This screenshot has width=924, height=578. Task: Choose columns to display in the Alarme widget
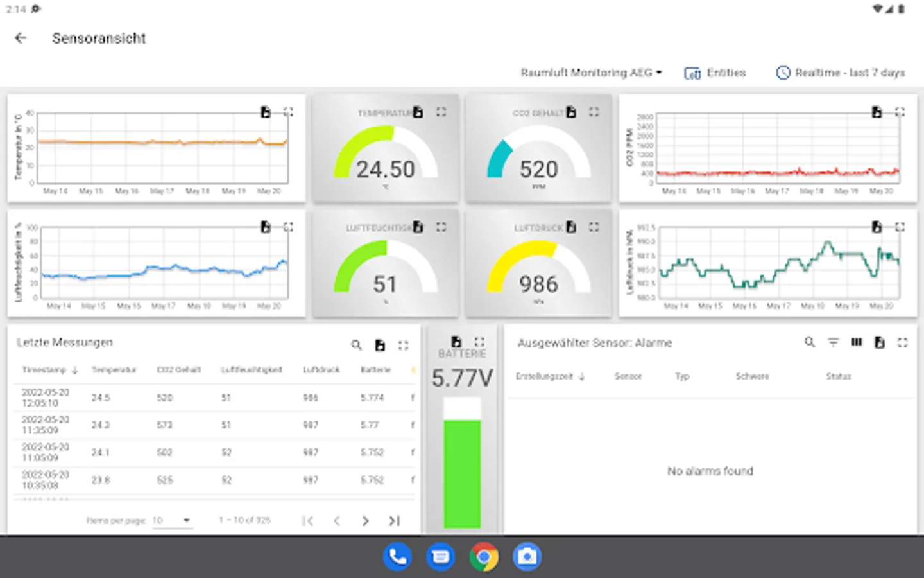tap(857, 342)
